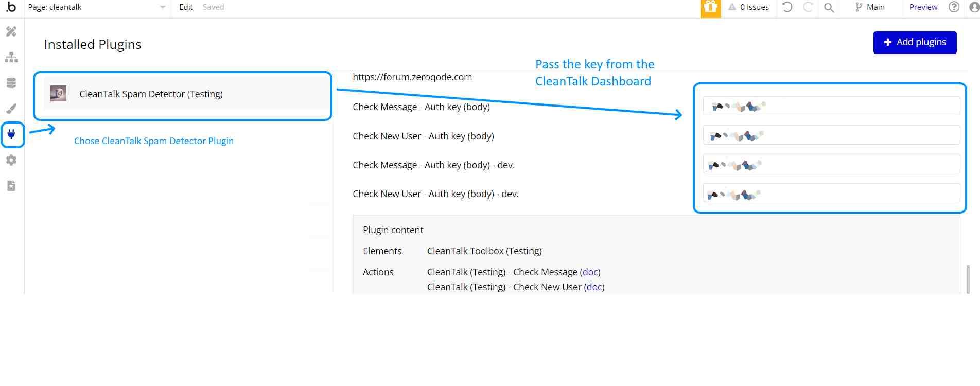Image resolution: width=980 pixels, height=386 pixels.
Task: Focus Check New User Auth key dev. field
Action: point(831,193)
